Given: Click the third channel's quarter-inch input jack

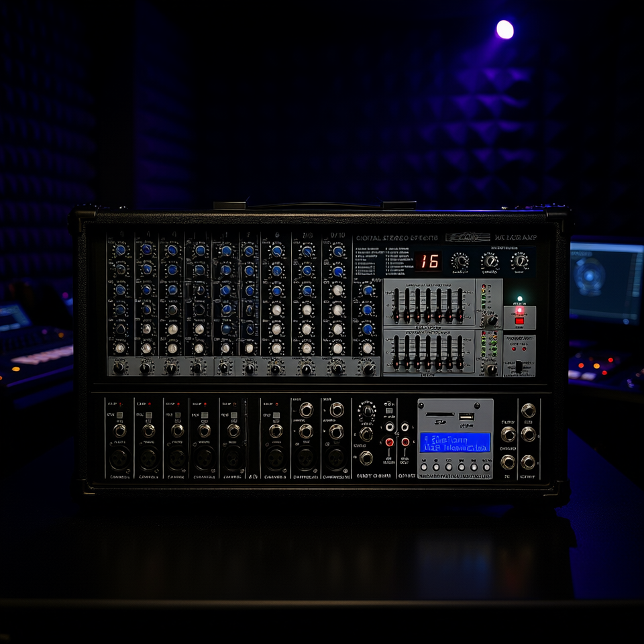Looking at the screenshot, I should pos(177,431).
